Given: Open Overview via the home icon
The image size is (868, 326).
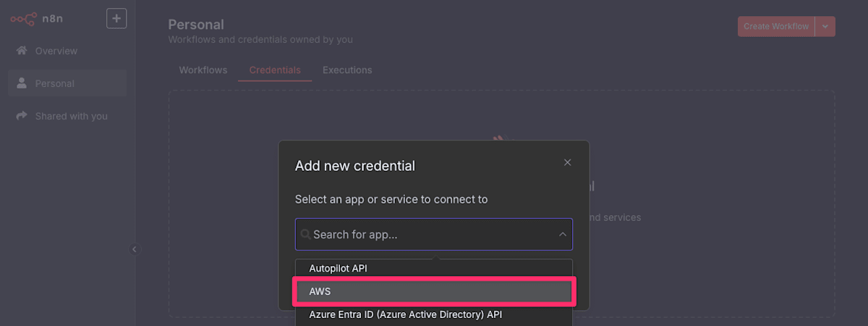Looking at the screenshot, I should (x=22, y=51).
